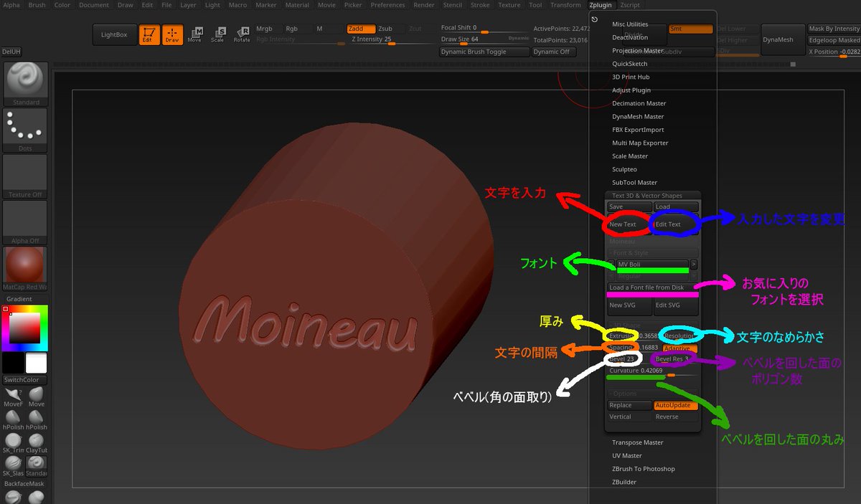Expand the Scale Master section
Viewport: 861px width, 504px height.
630,156
